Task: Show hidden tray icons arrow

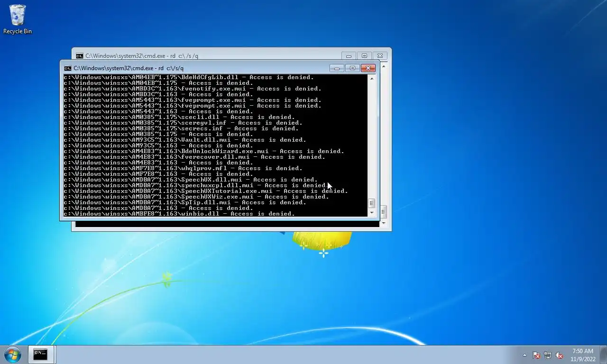Action: tap(524, 355)
